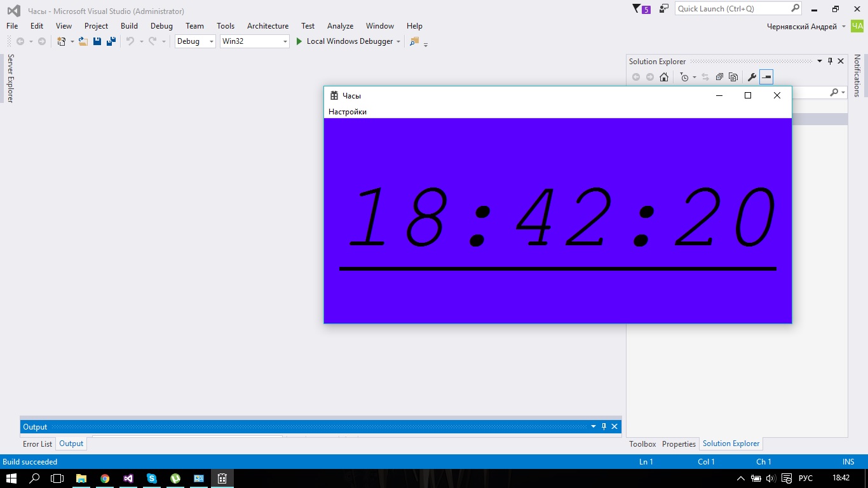
Task: Toggle auto hide pin on Output panel
Action: pos(604,426)
